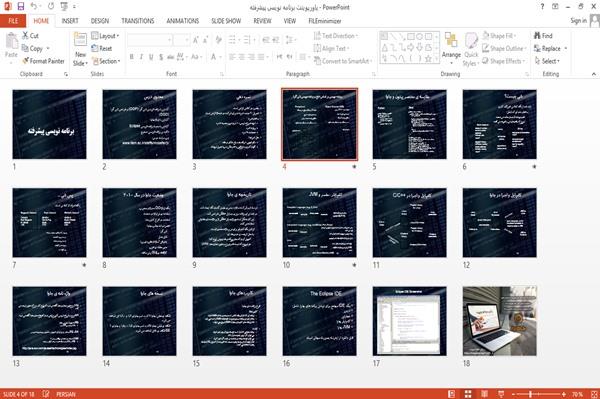Screen dimensions: 600x399
Task: Click Convert to SmartArt icon
Action: coord(317,61)
